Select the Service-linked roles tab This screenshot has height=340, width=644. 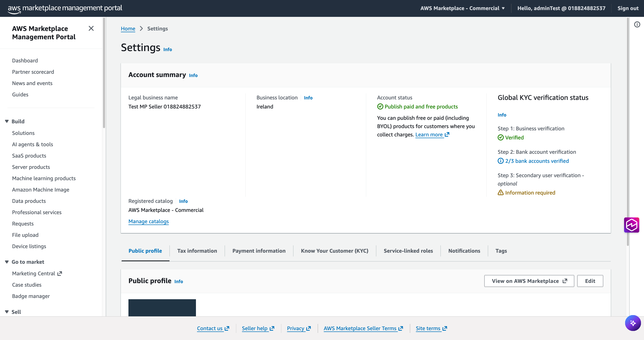point(408,251)
